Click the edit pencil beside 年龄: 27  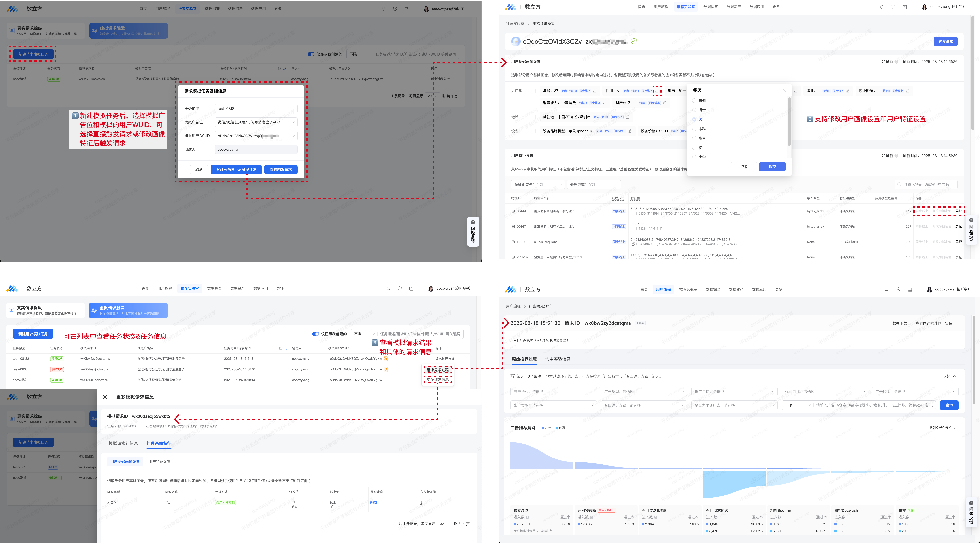[x=595, y=91]
